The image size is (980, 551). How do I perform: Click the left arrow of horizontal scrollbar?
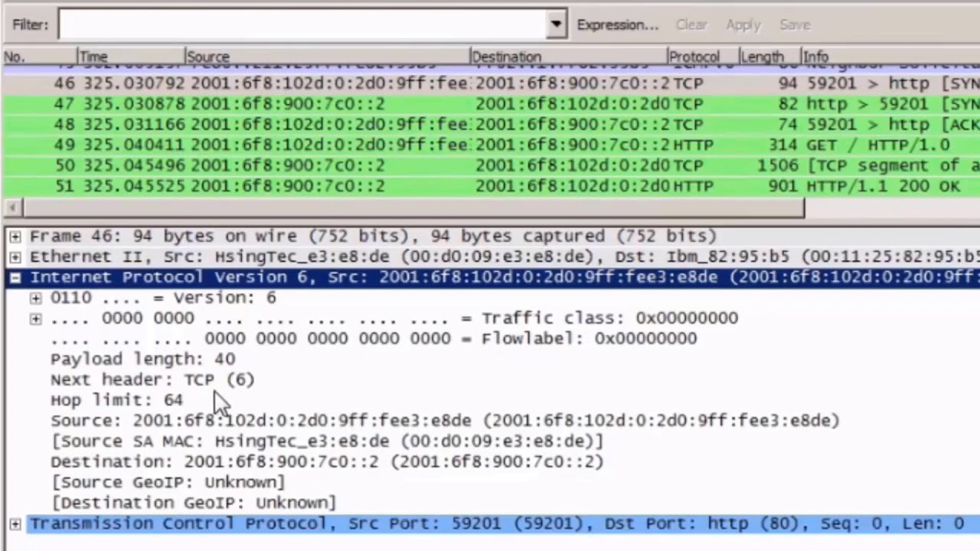click(x=12, y=207)
